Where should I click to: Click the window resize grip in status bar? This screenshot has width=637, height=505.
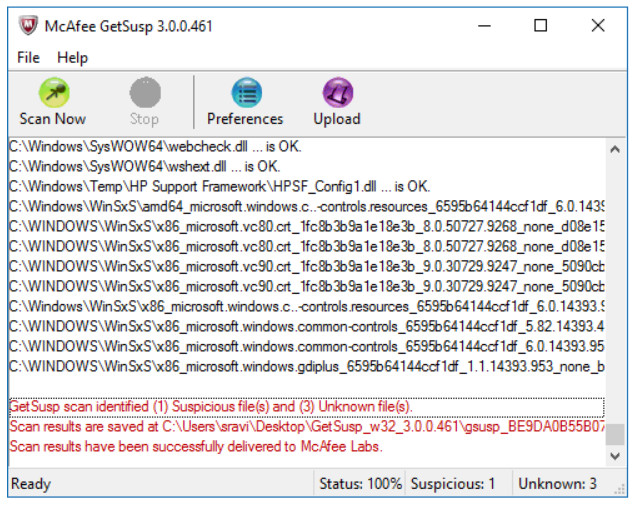(620, 489)
